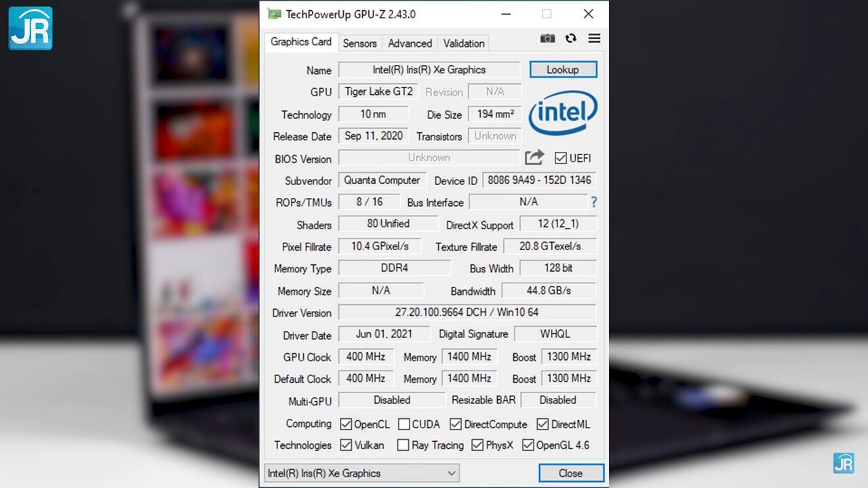Click the Close button at bottom

tap(570, 473)
